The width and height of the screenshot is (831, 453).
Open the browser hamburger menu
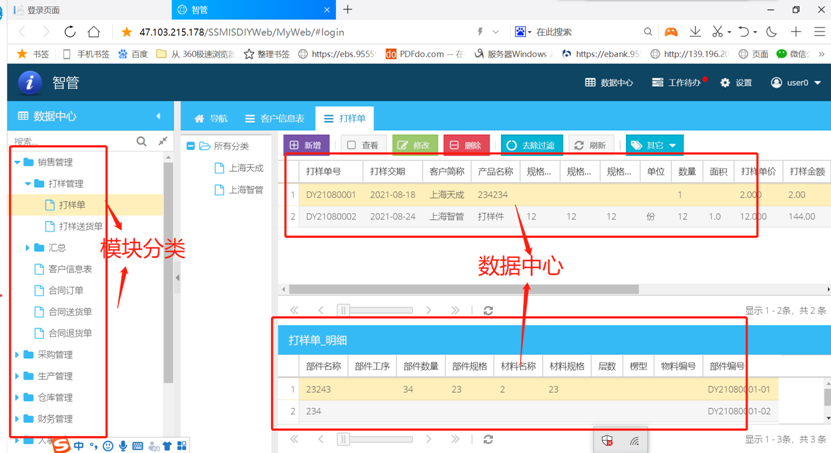pyautogui.click(x=819, y=32)
